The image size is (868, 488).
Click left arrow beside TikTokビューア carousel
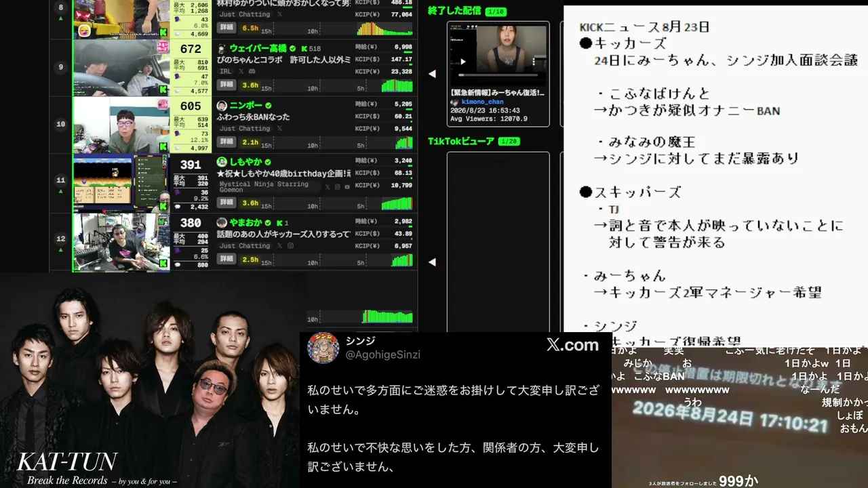pos(432,262)
